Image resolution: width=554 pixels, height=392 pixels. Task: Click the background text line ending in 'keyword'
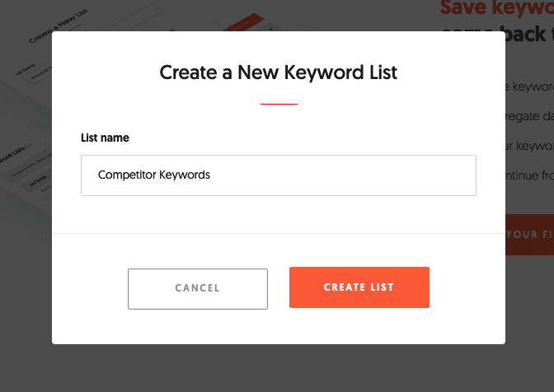pos(528,86)
